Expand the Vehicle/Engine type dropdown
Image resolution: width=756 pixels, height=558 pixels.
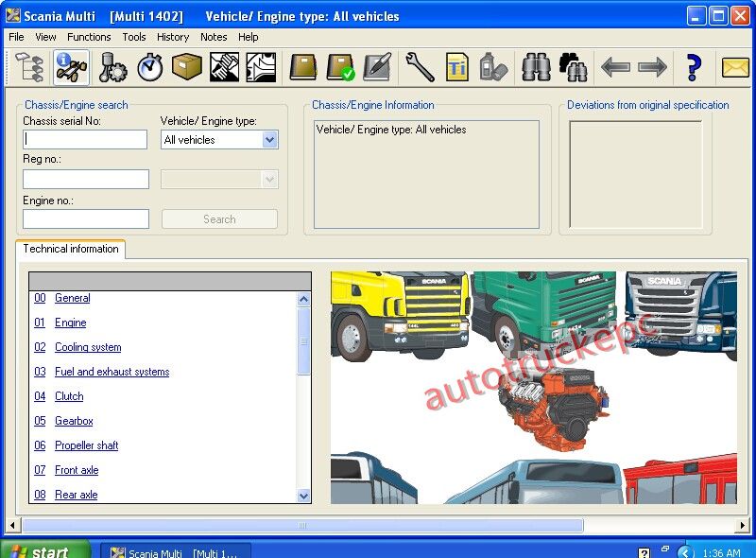click(269, 140)
